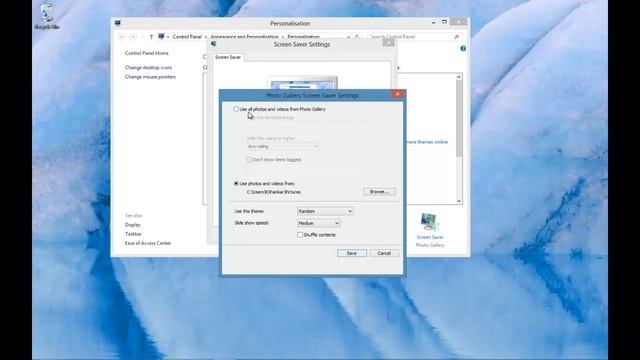This screenshot has width=640, height=360.
Task: Click the themes list scrollbar up arrow
Action: pyautogui.click(x=459, y=77)
